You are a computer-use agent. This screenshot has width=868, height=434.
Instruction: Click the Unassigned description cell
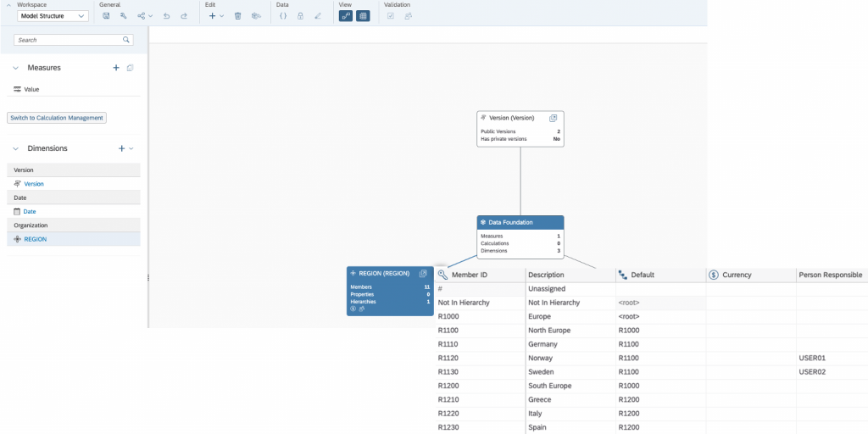point(570,289)
